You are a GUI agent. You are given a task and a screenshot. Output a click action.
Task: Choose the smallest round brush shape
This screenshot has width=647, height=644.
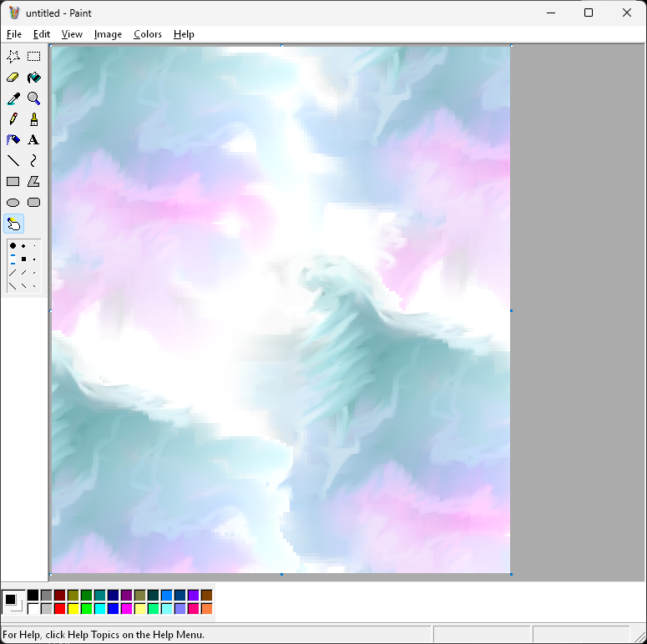(x=34, y=246)
